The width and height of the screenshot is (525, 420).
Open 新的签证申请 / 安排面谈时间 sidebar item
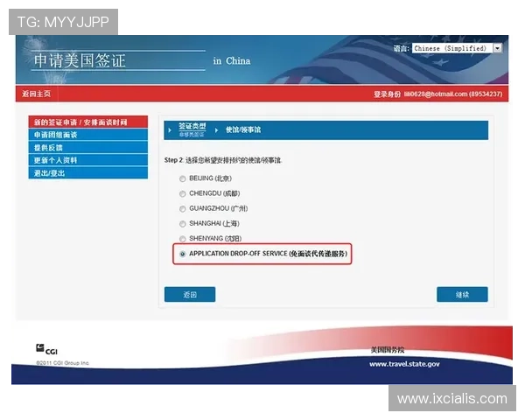[x=88, y=122]
